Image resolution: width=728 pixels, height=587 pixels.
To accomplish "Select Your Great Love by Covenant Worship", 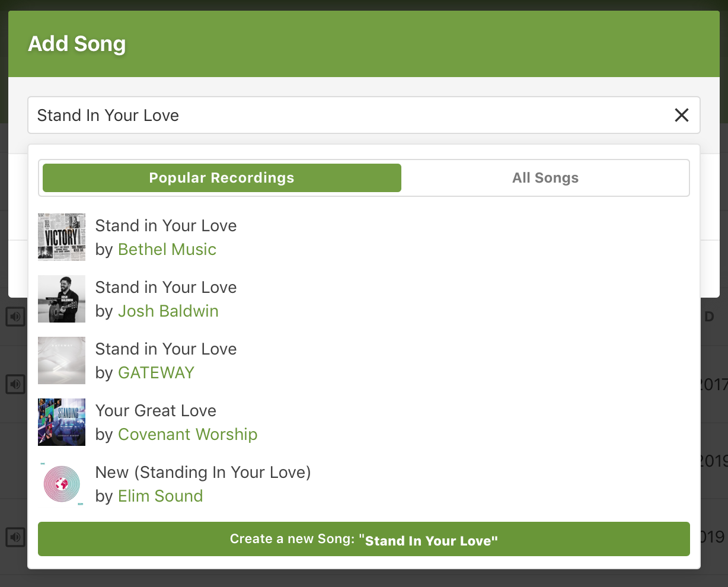I will [155, 410].
